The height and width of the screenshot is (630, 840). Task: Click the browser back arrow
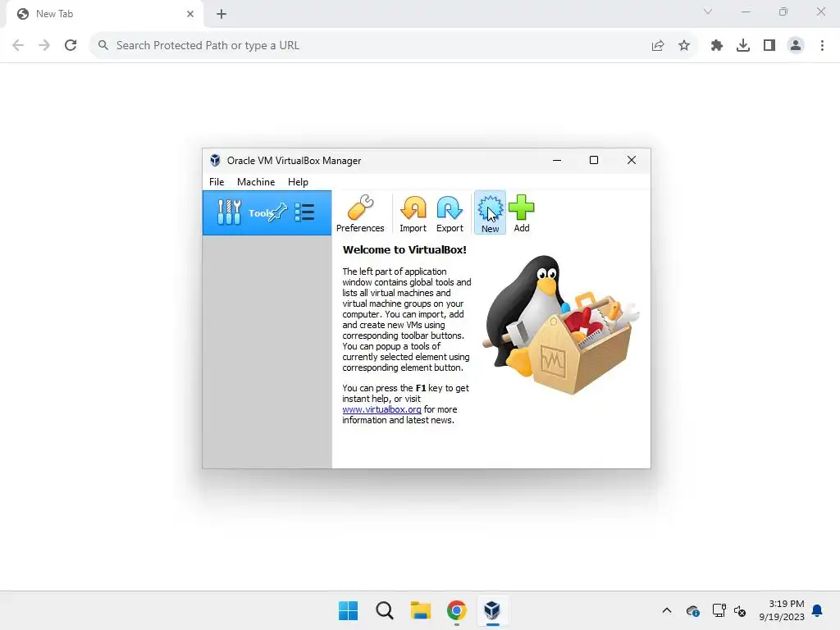pos(18,46)
